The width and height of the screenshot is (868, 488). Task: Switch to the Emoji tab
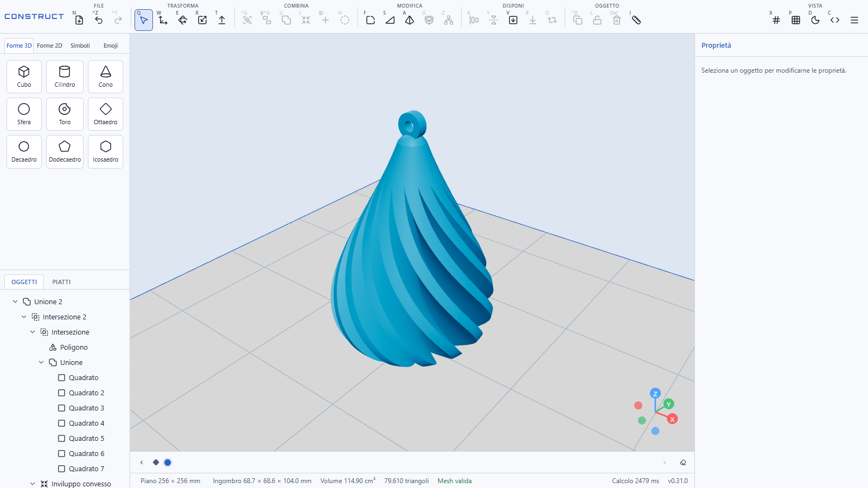click(111, 46)
